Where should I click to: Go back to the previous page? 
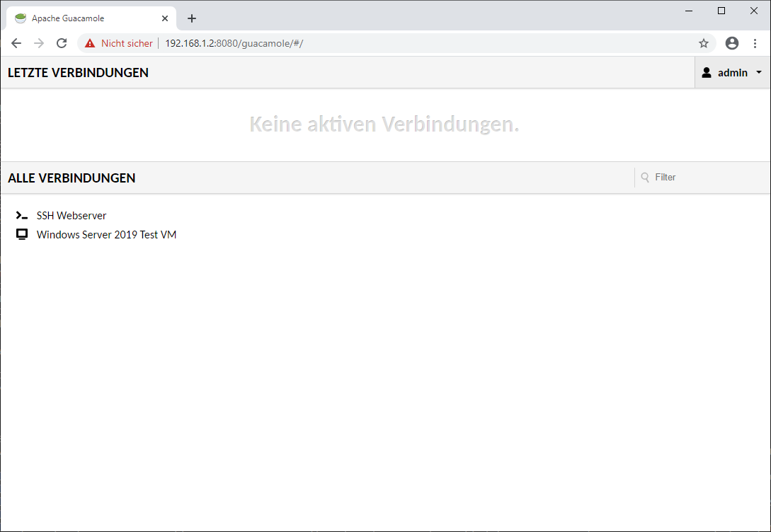click(x=16, y=43)
